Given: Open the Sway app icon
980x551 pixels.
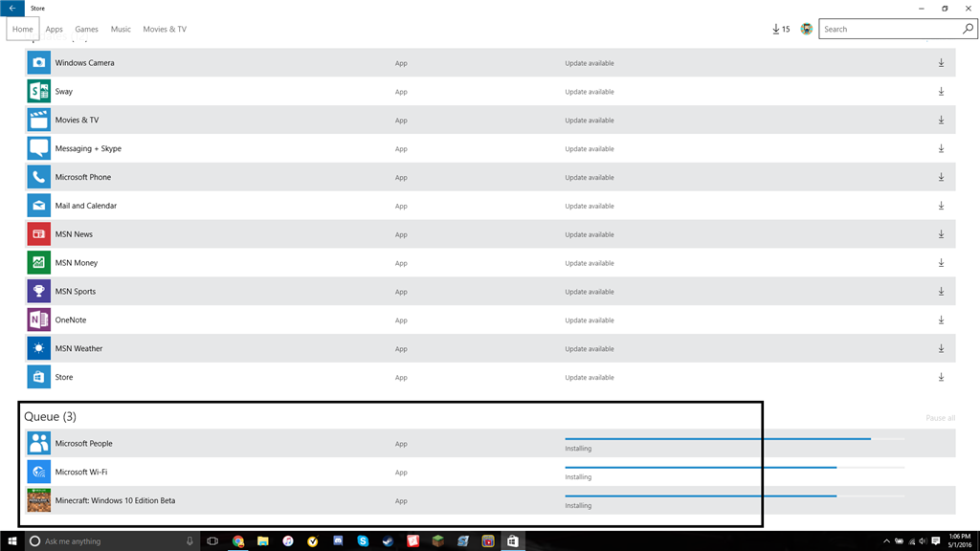Looking at the screenshot, I should click(x=38, y=91).
